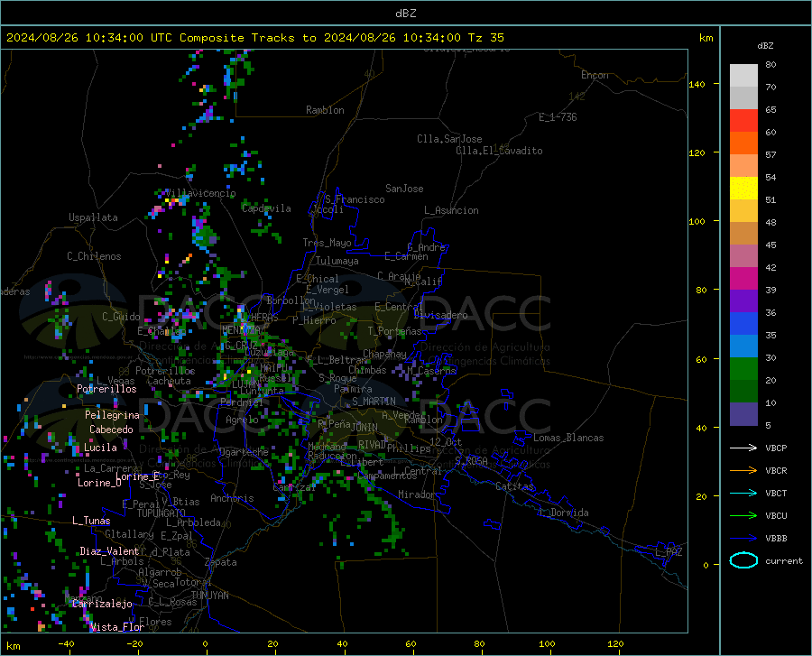Viewport: 812px width, 656px height.
Task: Click the Mirador map label
Action: (416, 494)
